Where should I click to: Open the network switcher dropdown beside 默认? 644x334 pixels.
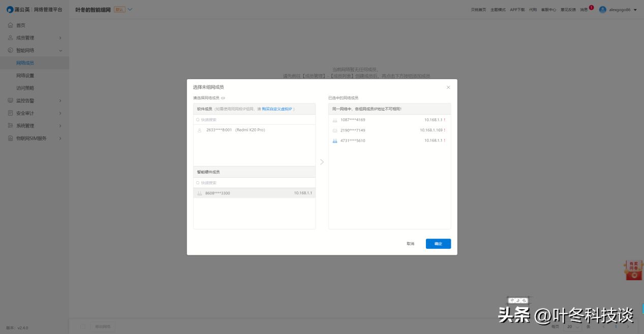(x=130, y=9)
